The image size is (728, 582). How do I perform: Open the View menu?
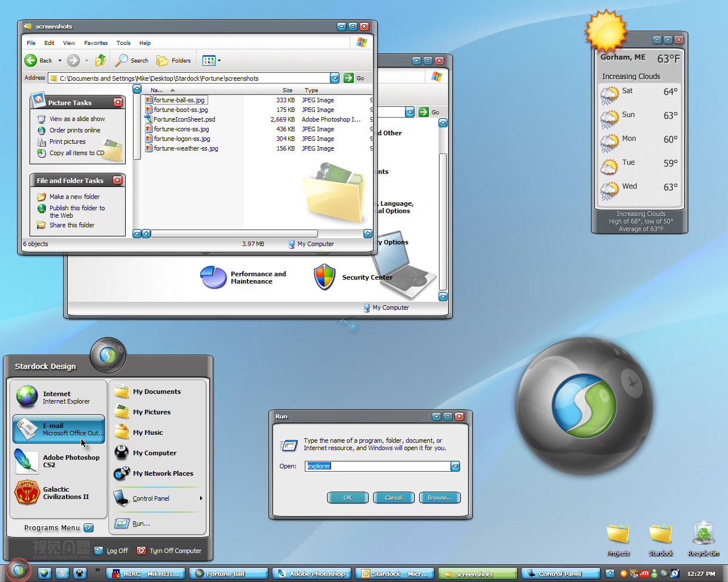[69, 43]
